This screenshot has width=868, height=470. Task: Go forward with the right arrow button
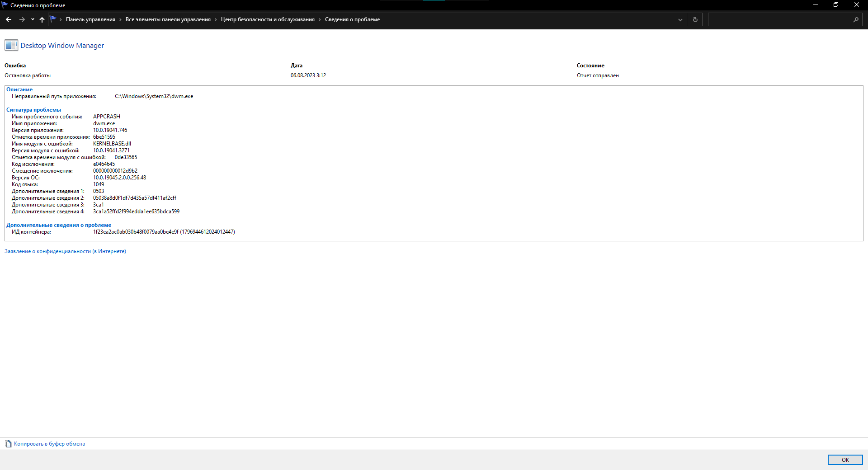[x=22, y=19]
